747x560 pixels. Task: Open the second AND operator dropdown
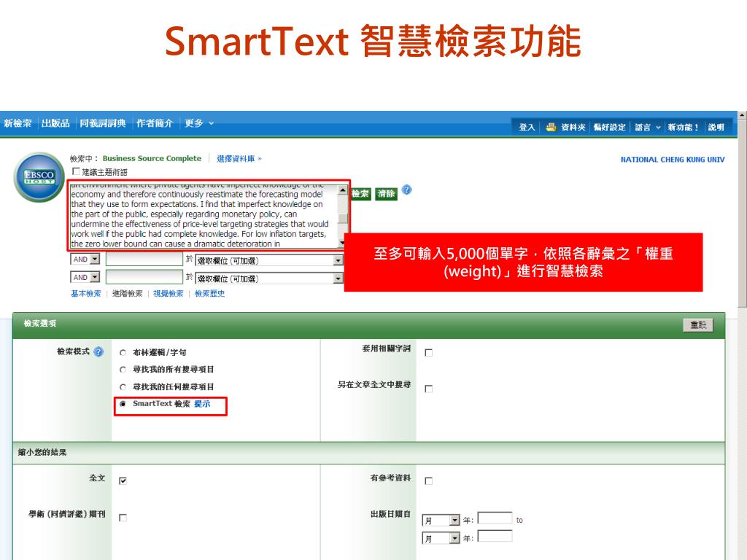85,277
